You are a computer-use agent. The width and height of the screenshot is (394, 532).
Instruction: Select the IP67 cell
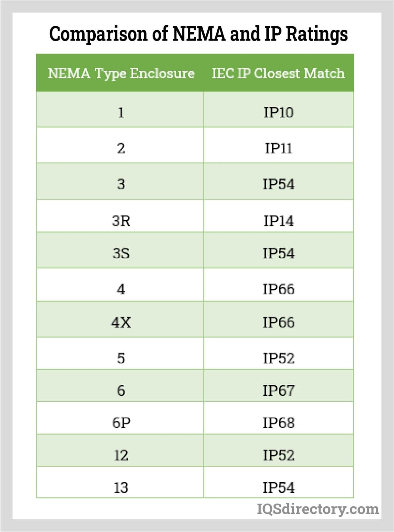tap(278, 390)
